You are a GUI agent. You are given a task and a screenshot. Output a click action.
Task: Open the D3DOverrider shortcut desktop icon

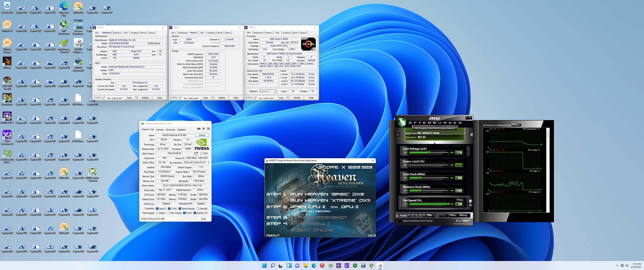[x=92, y=174]
